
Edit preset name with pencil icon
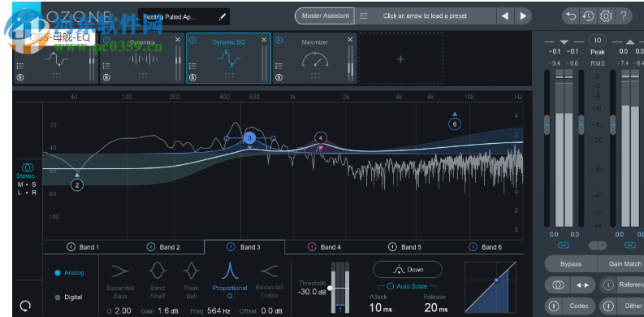pyautogui.click(x=223, y=17)
